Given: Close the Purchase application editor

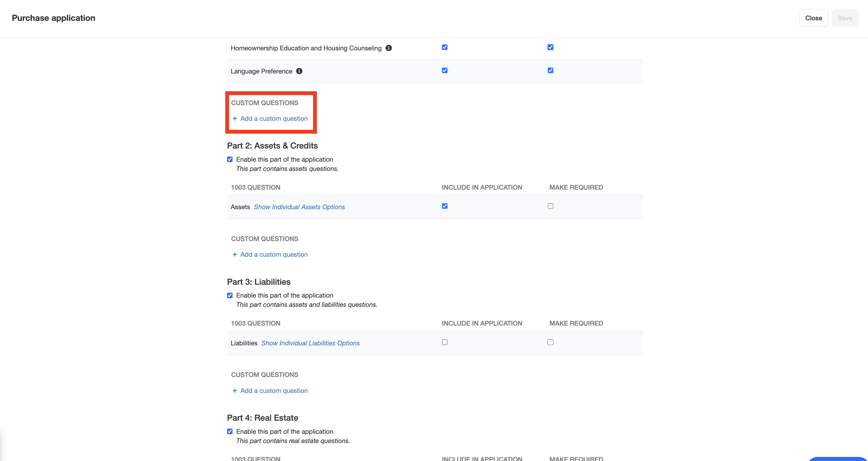Looking at the screenshot, I should click(813, 18).
